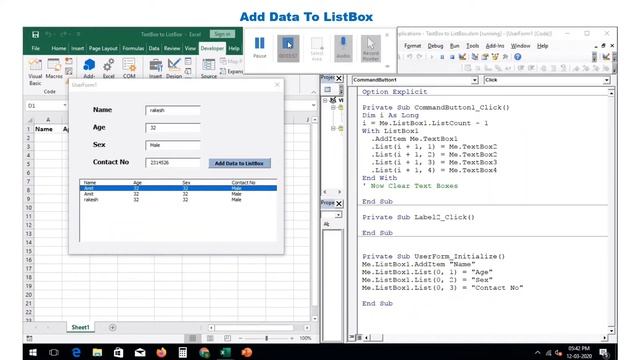Expand the Excel formula bar dropdown
Viewport: 640px width, 360px height.
pos(313,106)
